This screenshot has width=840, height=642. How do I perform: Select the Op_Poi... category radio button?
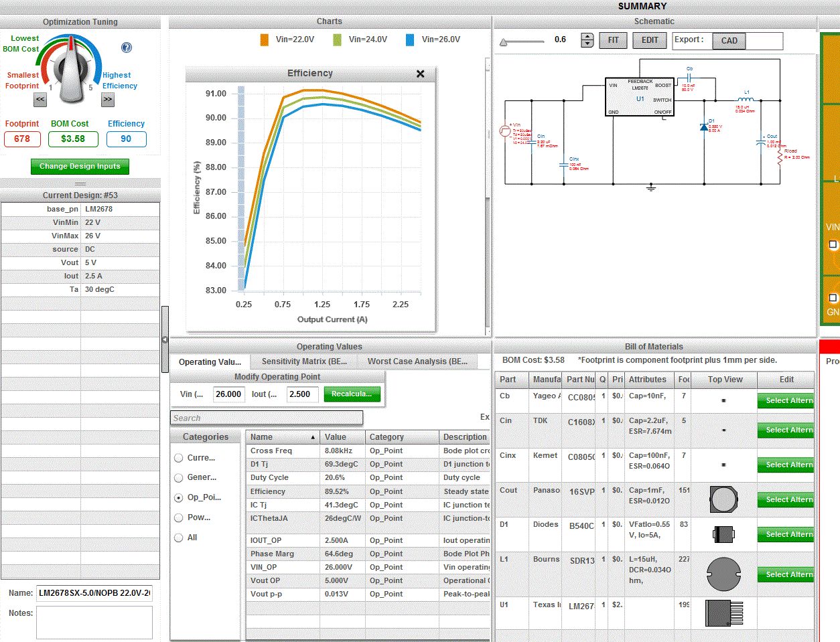pos(179,497)
